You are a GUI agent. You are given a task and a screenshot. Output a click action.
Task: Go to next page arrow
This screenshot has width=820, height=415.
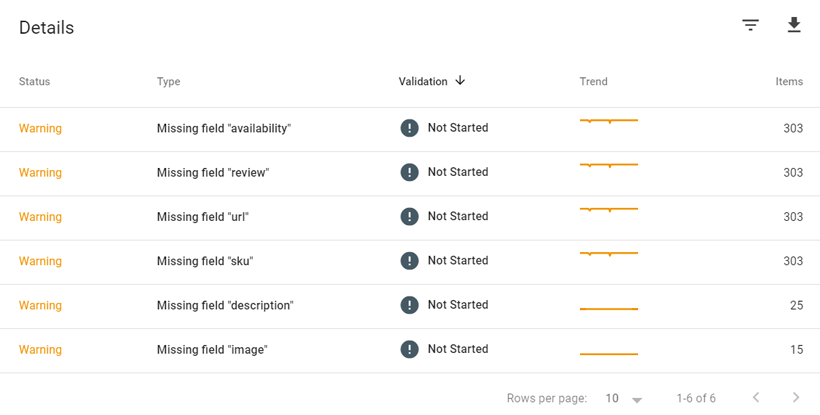click(x=796, y=398)
